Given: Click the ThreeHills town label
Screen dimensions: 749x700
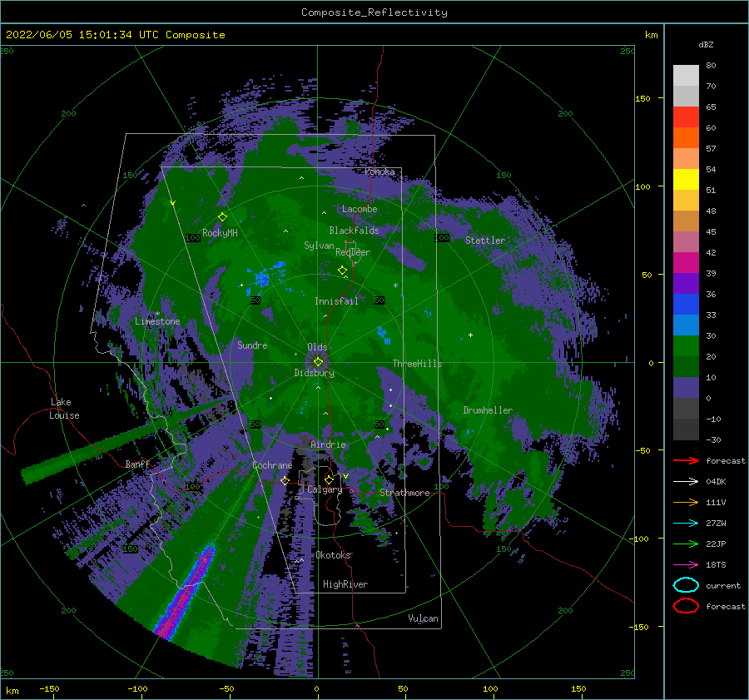Looking at the screenshot, I should [x=417, y=364].
